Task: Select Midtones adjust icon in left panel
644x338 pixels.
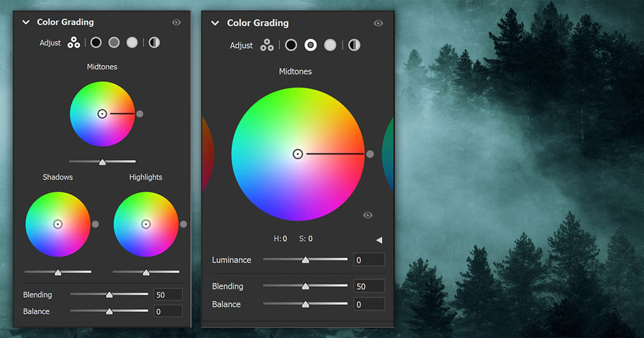Action: [114, 42]
